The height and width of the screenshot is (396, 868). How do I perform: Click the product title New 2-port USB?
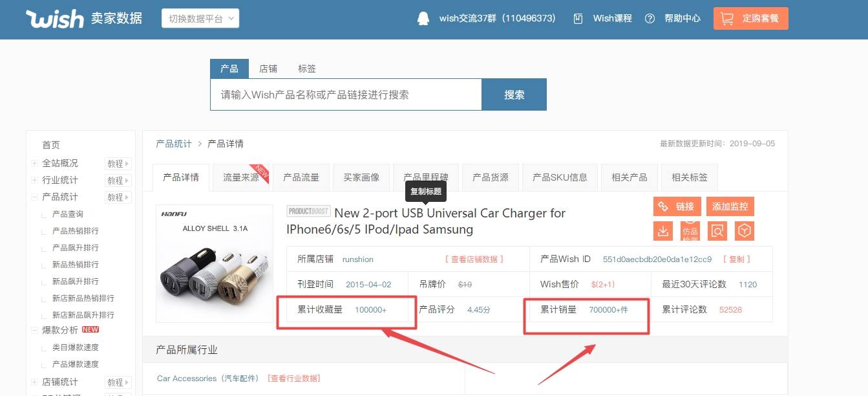click(x=426, y=221)
